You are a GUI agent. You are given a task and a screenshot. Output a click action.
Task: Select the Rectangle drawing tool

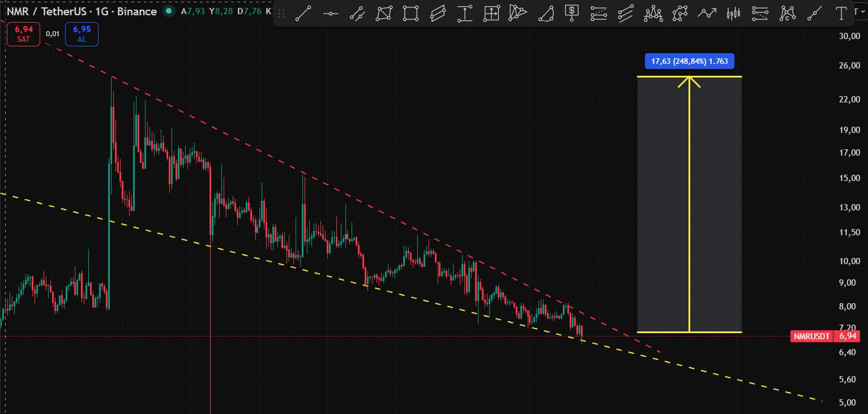411,13
